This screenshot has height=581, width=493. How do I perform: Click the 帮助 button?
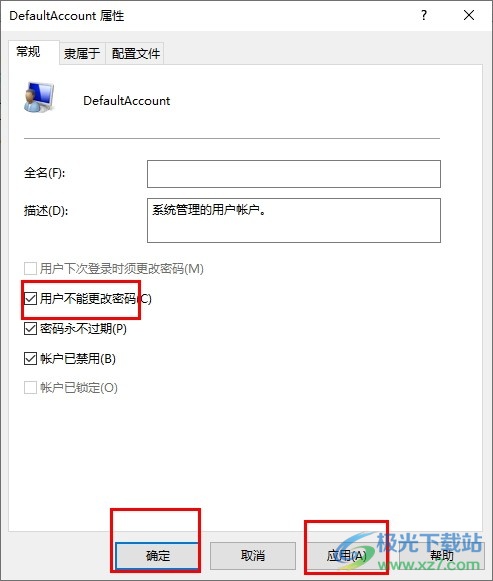[442, 555]
